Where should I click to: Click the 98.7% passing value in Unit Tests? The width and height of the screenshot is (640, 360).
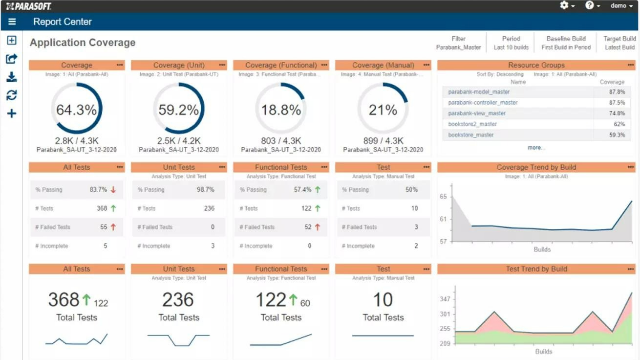(205, 189)
